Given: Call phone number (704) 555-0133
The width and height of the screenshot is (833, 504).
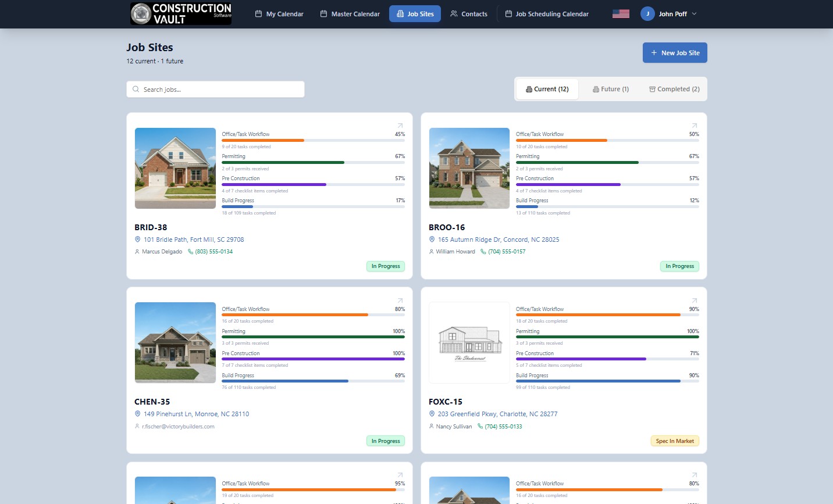Looking at the screenshot, I should pyautogui.click(x=504, y=426).
